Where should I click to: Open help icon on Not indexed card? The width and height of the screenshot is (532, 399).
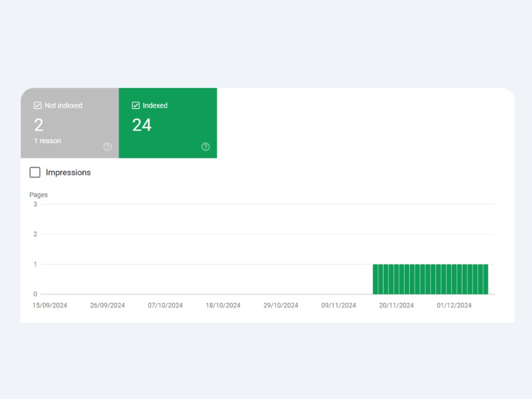point(107,147)
